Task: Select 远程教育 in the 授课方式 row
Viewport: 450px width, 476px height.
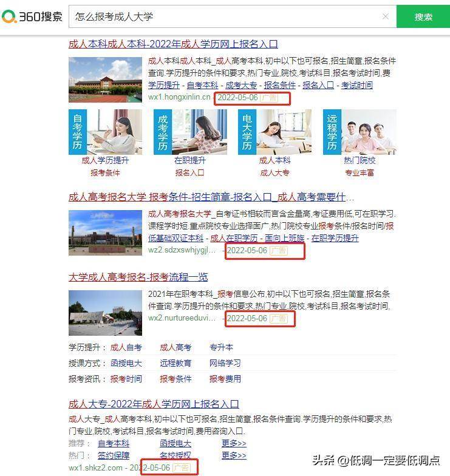Action: pyautogui.click(x=176, y=363)
